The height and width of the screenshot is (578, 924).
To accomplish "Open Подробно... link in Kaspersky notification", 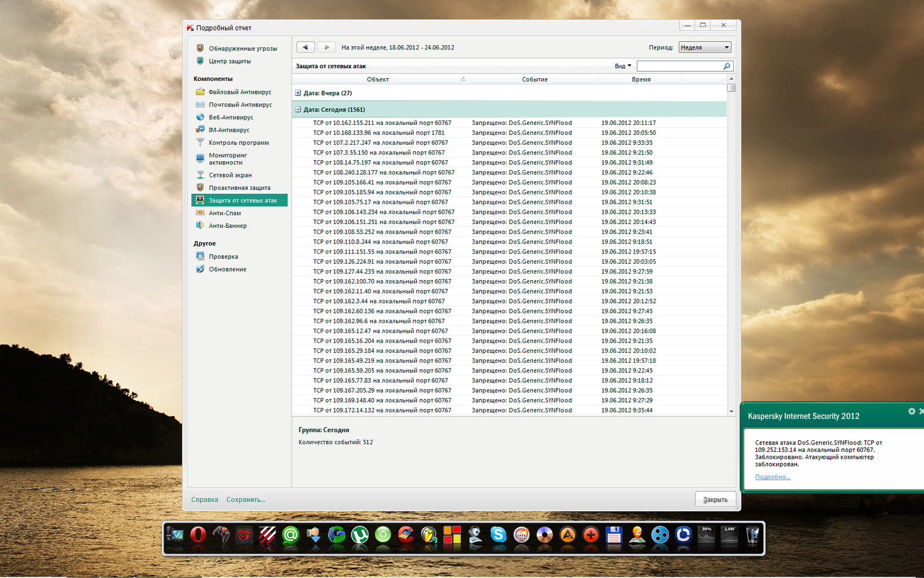I will [773, 477].
